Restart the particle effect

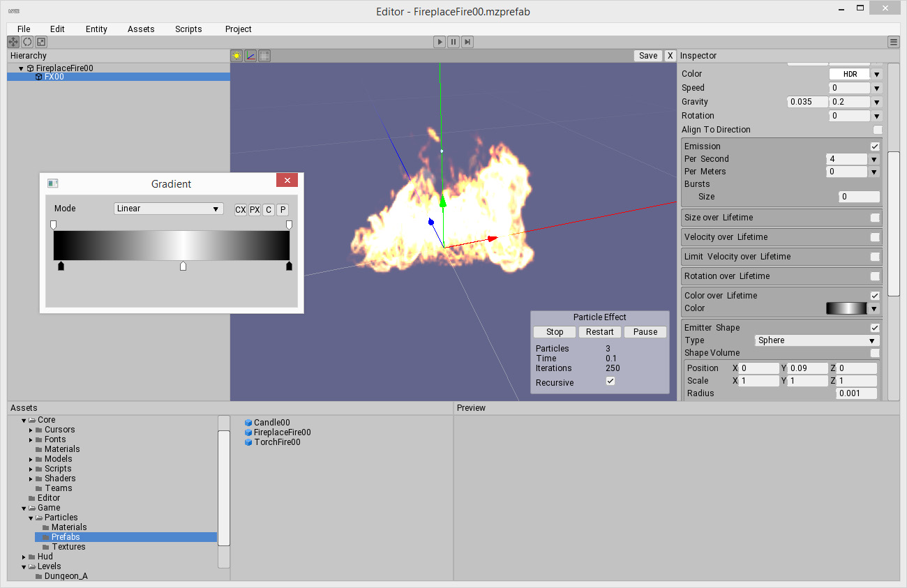[600, 332]
